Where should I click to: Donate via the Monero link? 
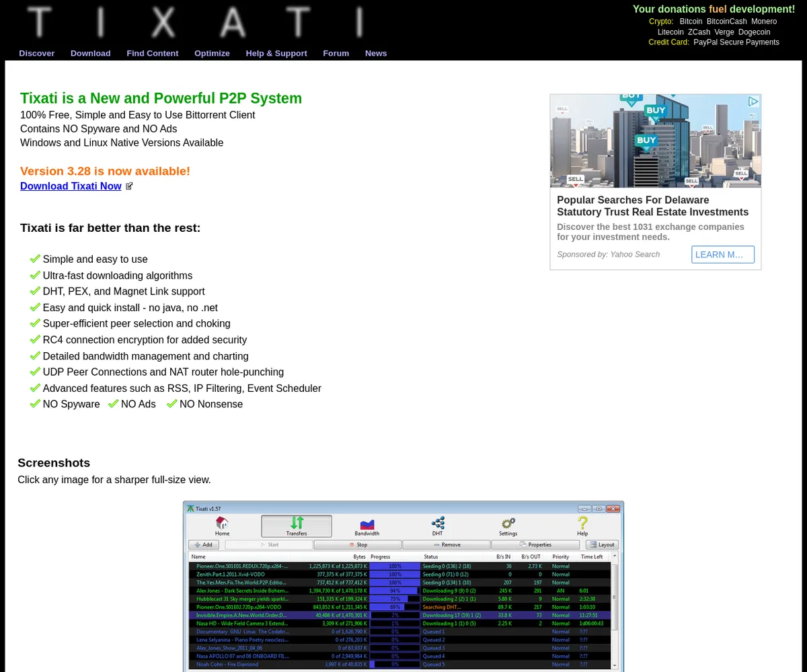pos(764,22)
